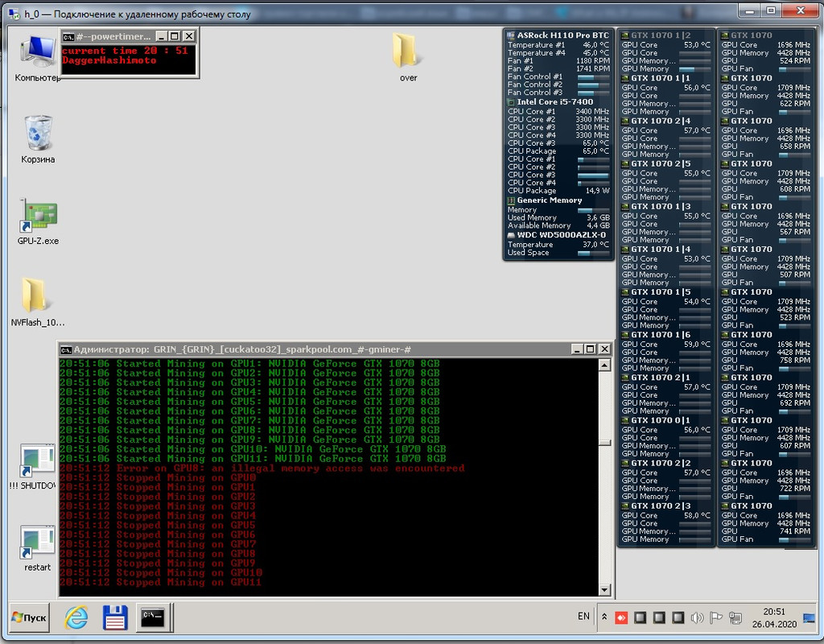Open the Компьютер desktop icon
The height and width of the screenshot is (644, 824).
tap(37, 57)
